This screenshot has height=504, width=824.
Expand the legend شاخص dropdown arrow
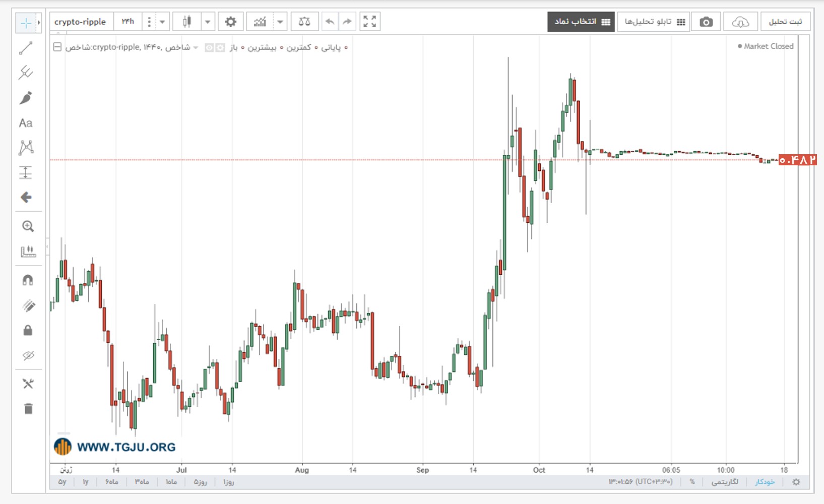(x=196, y=47)
